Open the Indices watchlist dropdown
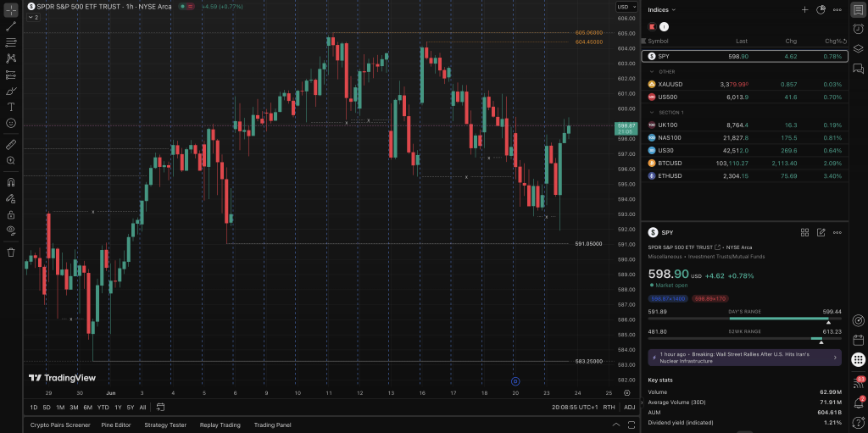 click(x=662, y=9)
